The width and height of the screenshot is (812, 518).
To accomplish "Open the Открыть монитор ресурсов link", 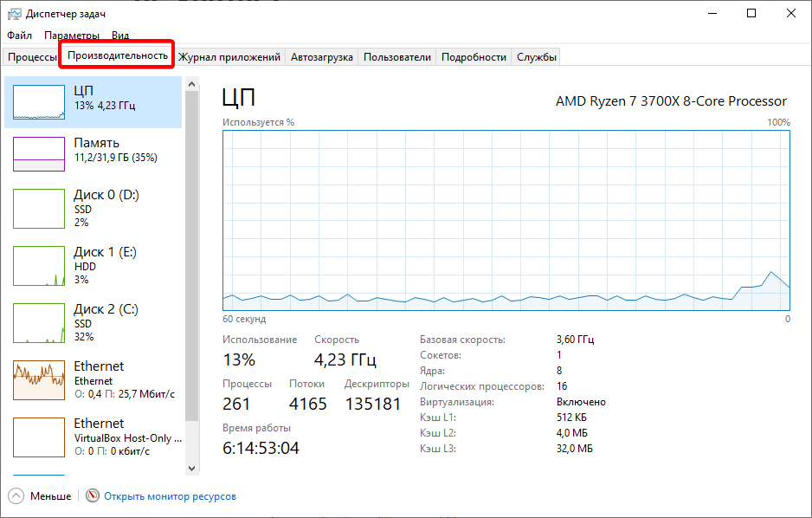I will [170, 496].
